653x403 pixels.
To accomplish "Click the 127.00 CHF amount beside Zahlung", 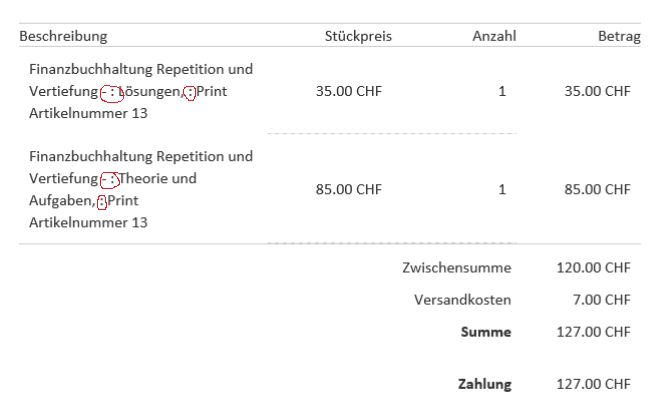I will click(593, 384).
